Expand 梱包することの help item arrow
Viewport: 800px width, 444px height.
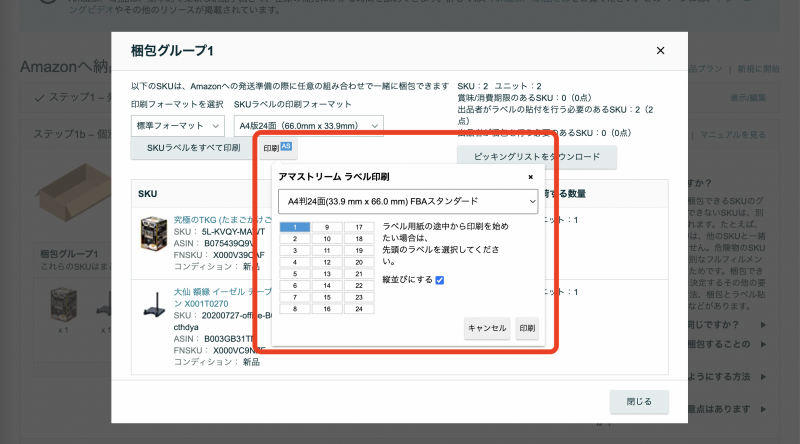click(x=763, y=344)
